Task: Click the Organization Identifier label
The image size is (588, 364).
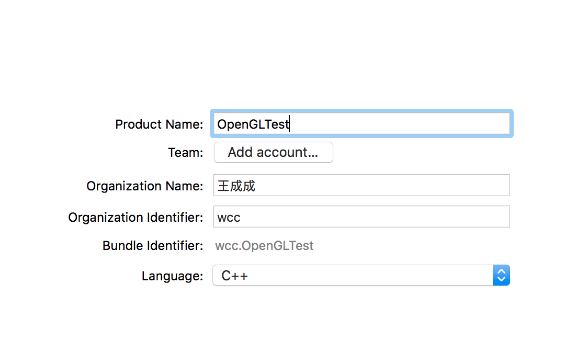Action: 135,217
